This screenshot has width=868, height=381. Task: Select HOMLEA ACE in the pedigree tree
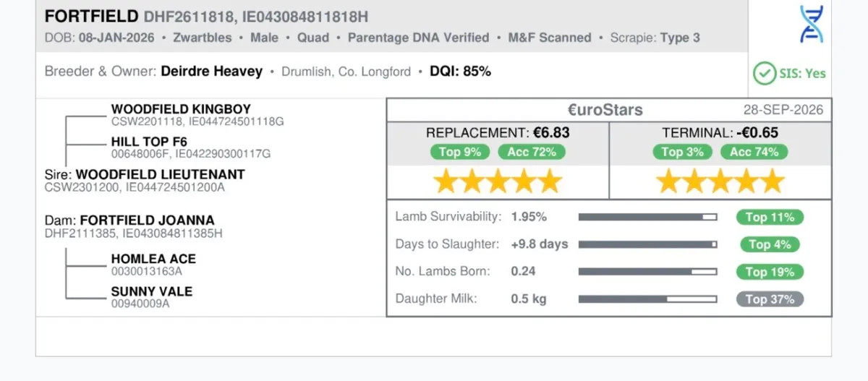153,259
